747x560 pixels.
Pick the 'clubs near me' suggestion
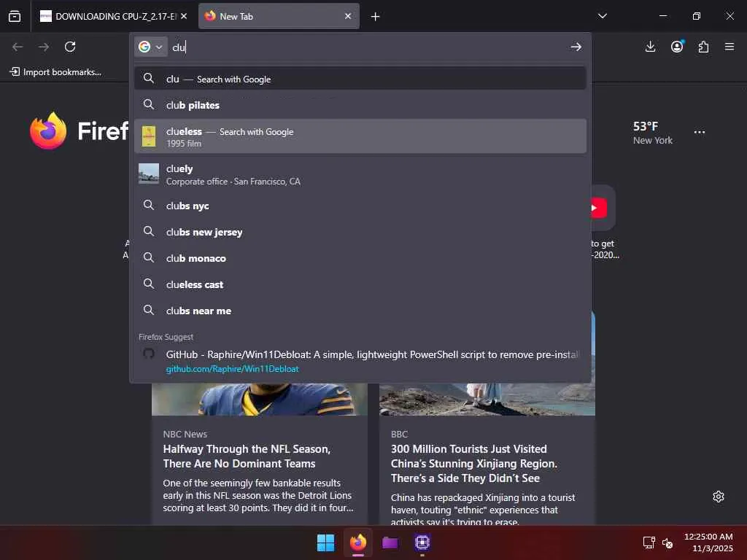coord(360,311)
